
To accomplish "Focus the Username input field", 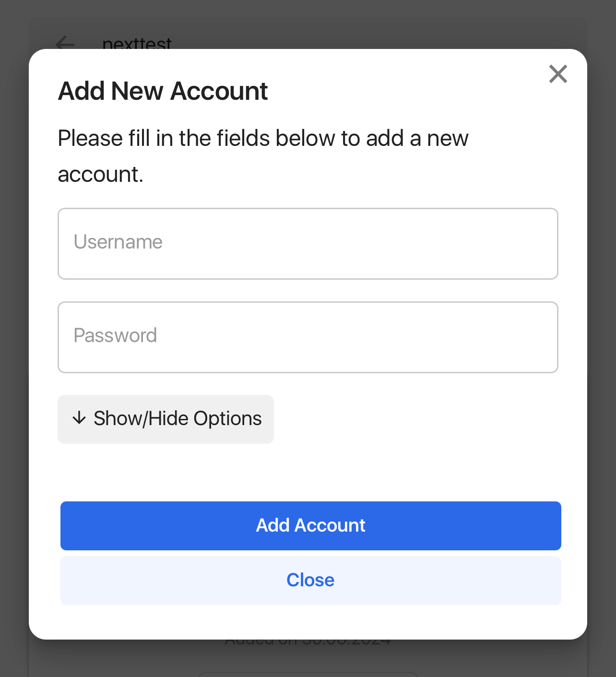I will click(308, 244).
